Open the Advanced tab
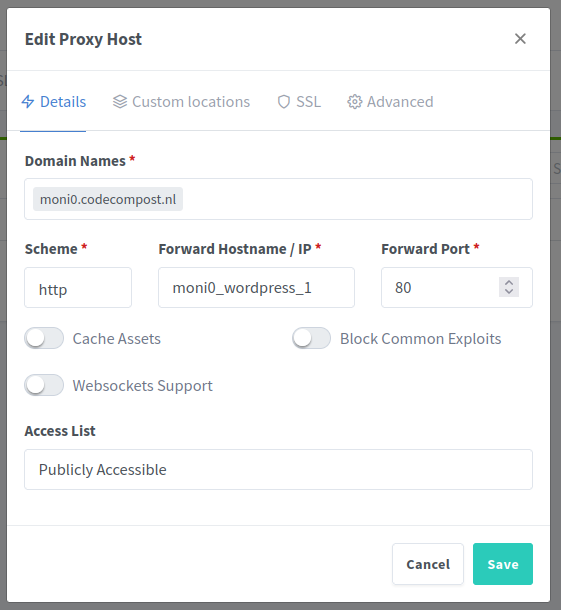Screen dimensions: 561x610 coord(390,102)
